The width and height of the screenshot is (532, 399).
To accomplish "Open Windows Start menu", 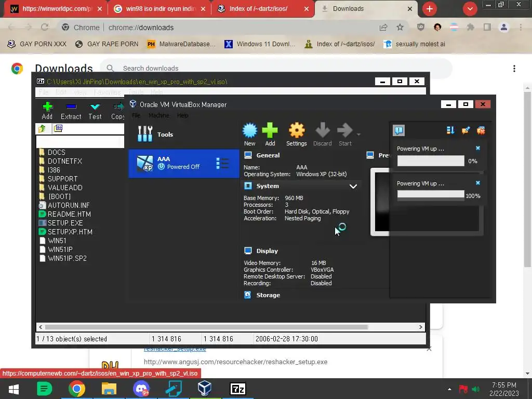I will click(x=14, y=389).
